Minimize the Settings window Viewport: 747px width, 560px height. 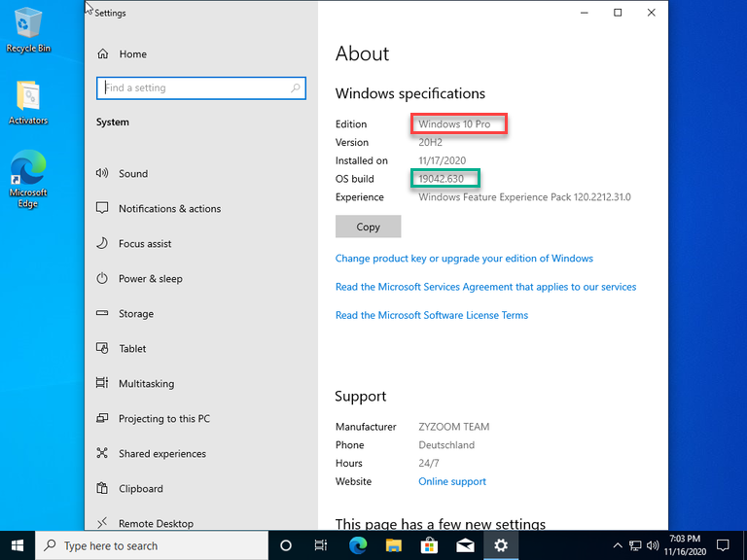coord(584,13)
